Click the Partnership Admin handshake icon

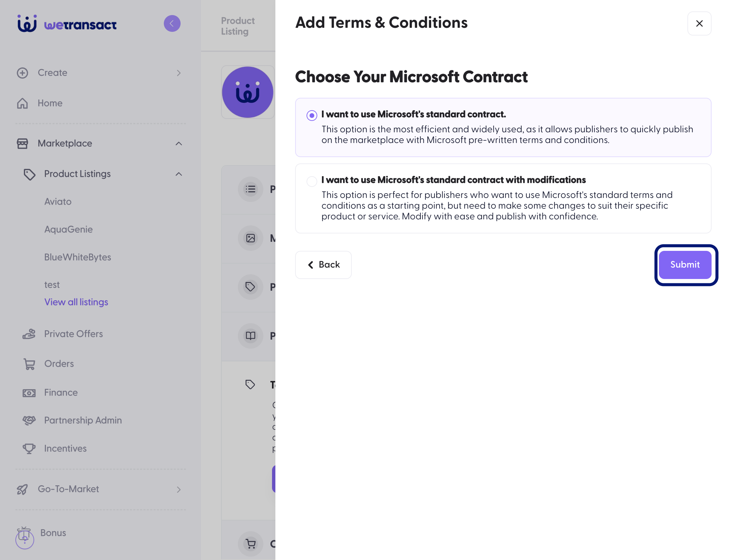point(29,420)
